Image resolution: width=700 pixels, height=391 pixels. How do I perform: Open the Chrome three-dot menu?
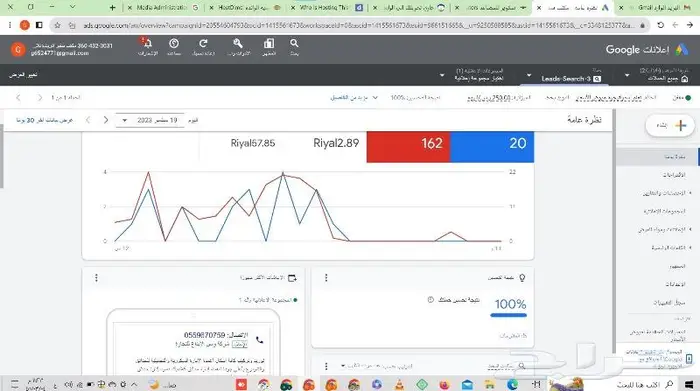click(x=10, y=25)
